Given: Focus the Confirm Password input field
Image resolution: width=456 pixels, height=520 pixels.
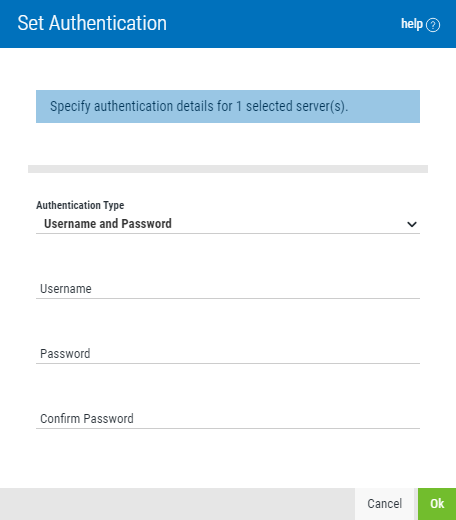Looking at the screenshot, I should click(228, 419).
